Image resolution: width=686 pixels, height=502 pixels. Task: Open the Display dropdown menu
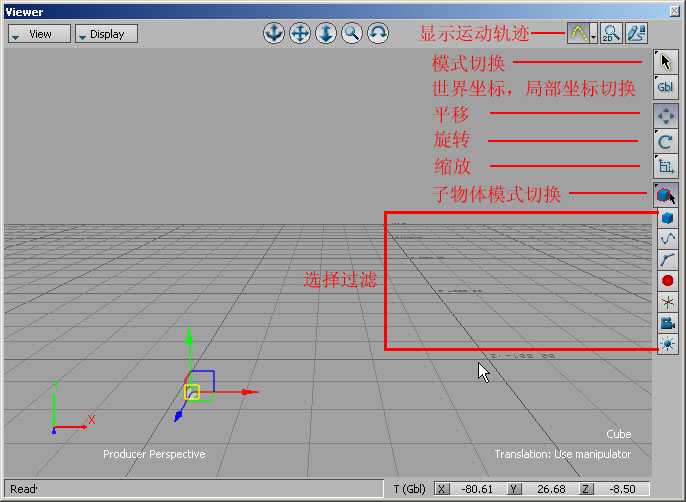point(107,34)
